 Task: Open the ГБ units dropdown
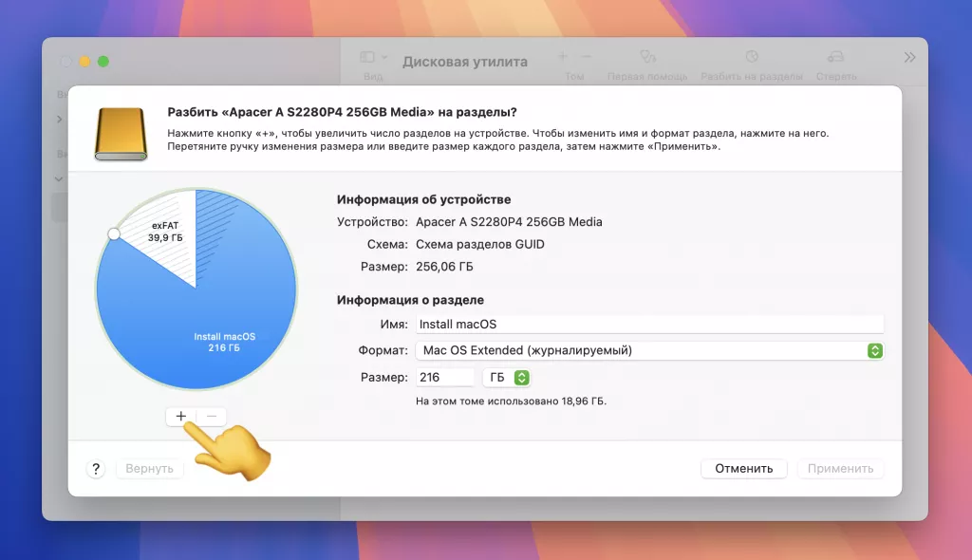point(506,377)
